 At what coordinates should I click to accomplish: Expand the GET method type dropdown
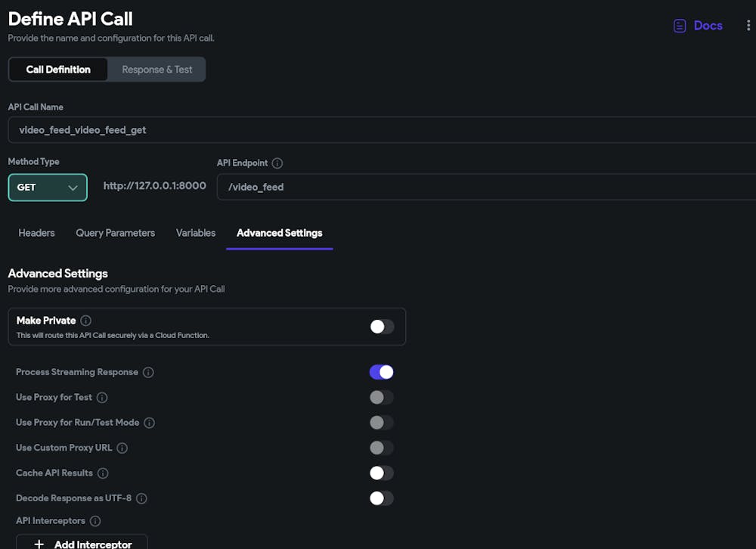pyautogui.click(x=48, y=188)
